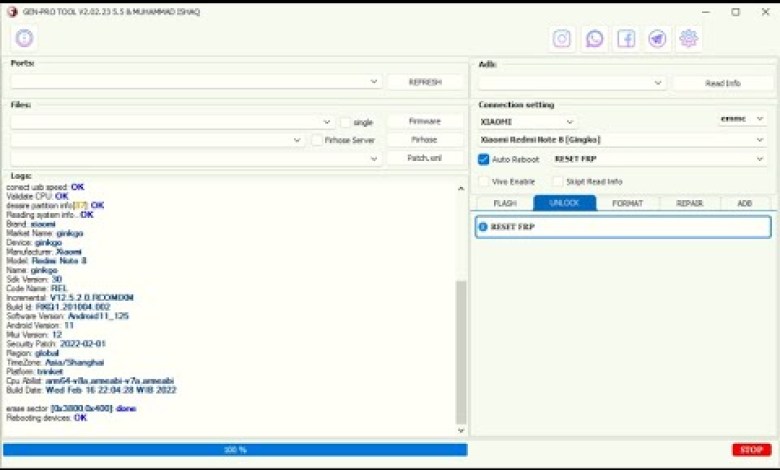
Task: Click the 'Incremental: V12.5.2.0' log line
Action: pos(70,297)
